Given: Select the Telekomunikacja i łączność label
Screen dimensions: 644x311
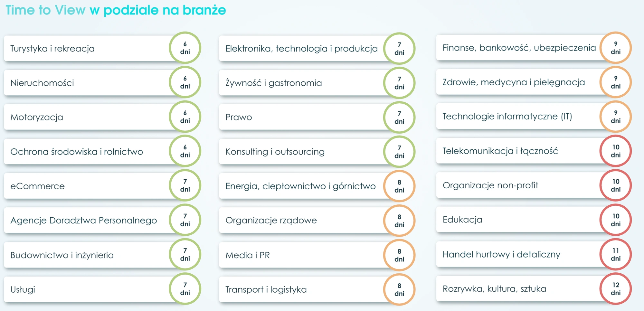Looking at the screenshot, I should click(500, 151).
